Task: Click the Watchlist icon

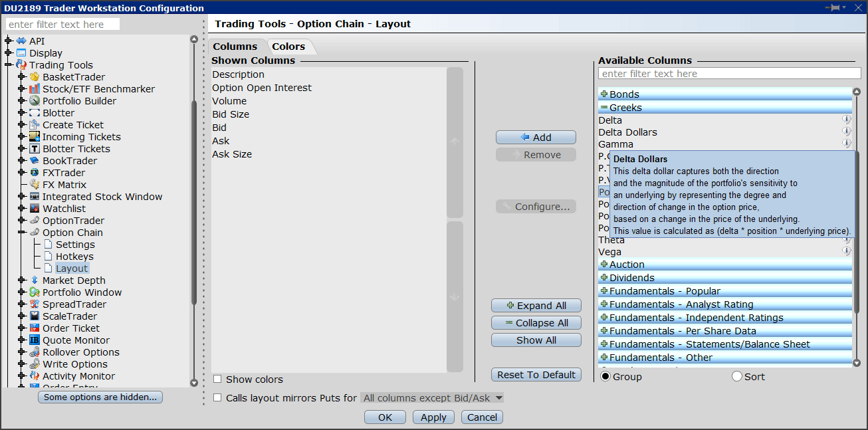Action: point(35,209)
